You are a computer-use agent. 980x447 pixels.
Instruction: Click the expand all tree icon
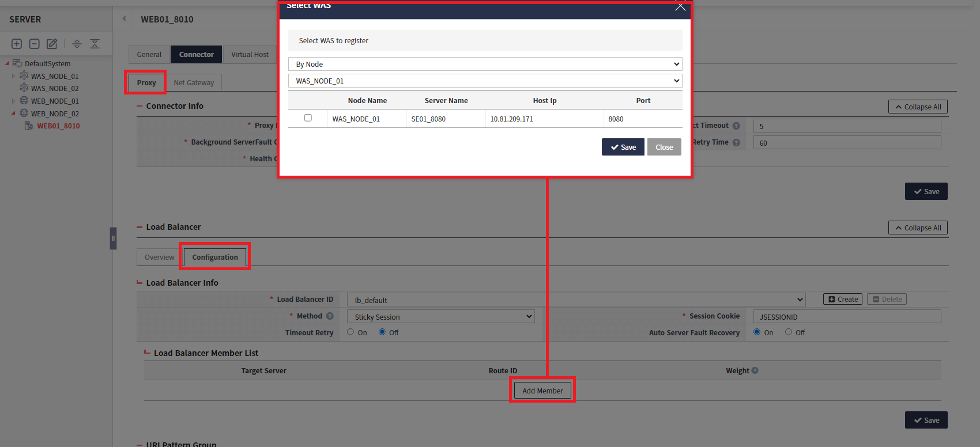pos(77,44)
